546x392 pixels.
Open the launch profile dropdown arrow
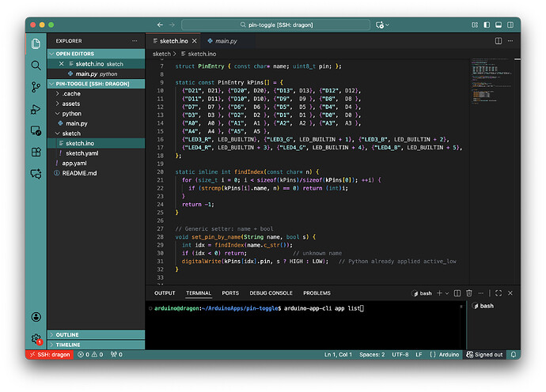pyautogui.click(x=447, y=293)
